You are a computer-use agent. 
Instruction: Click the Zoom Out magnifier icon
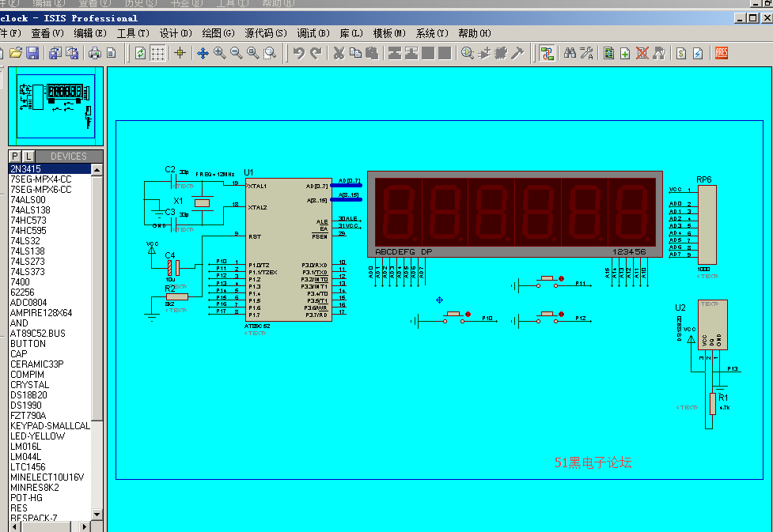[237, 53]
